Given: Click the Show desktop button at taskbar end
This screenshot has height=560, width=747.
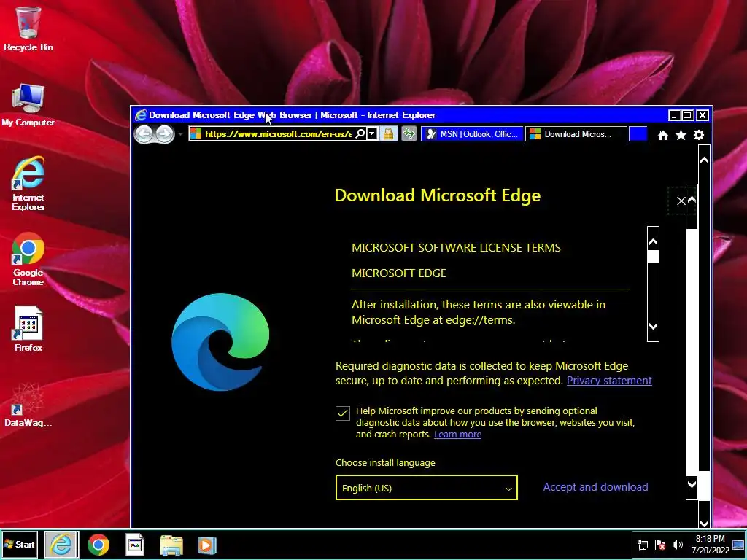Looking at the screenshot, I should (739, 544).
